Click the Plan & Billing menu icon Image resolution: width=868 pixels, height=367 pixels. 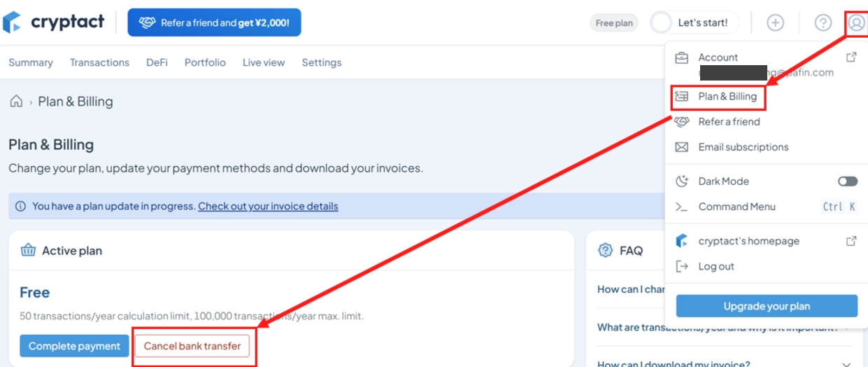682,97
